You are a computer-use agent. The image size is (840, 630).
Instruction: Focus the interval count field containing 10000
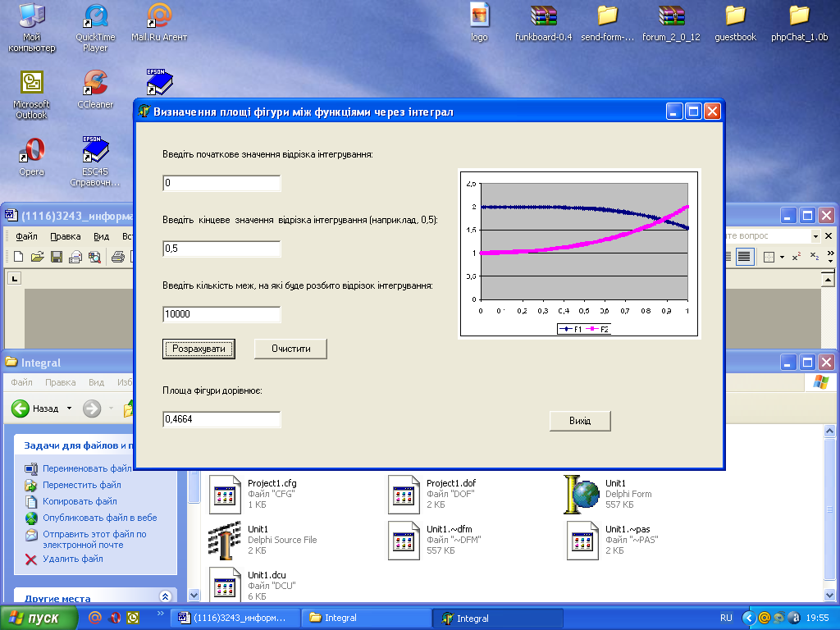221,314
